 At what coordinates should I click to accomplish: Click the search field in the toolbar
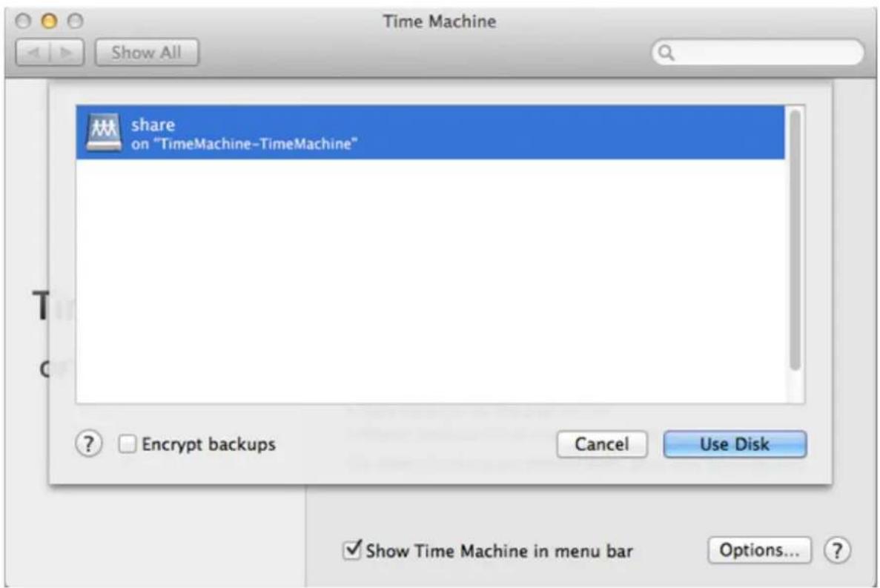click(758, 52)
